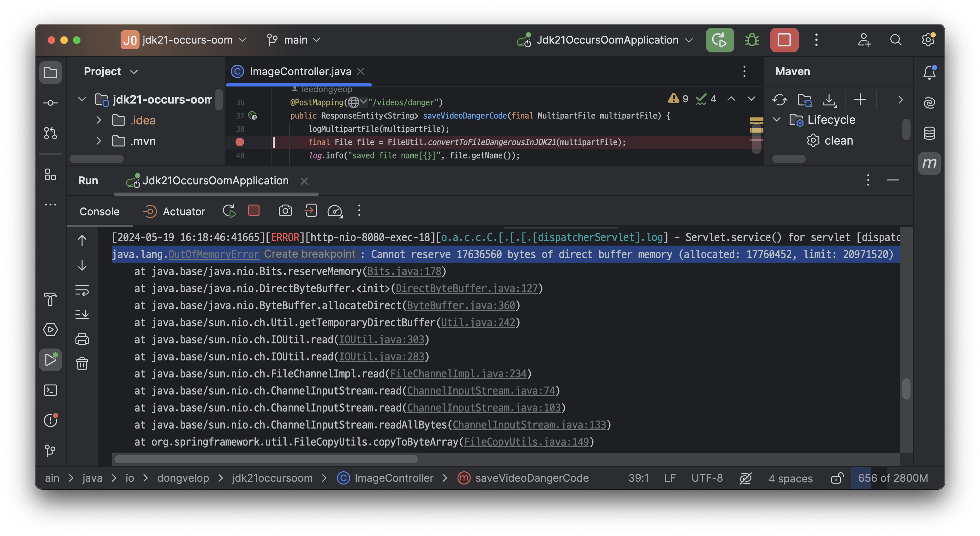980x536 pixels.
Task: Open the profiler gauge icon in Run toolbar
Action: pos(335,211)
